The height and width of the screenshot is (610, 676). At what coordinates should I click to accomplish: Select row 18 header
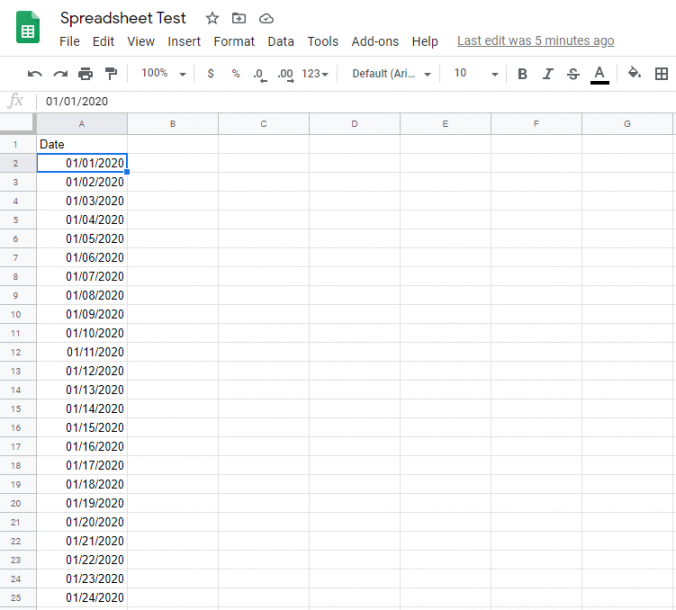(x=16, y=465)
